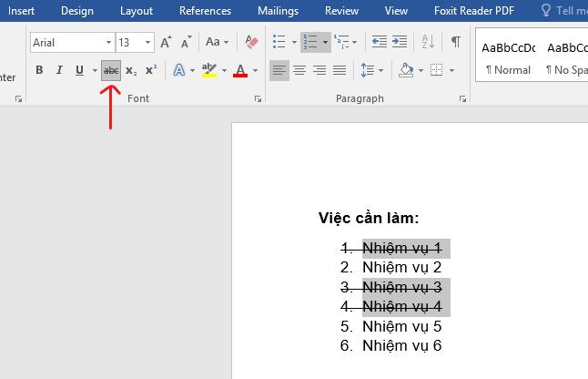Toggle Align Left paragraph alignment
Image resolution: width=588 pixels, height=379 pixels.
pyautogui.click(x=279, y=70)
